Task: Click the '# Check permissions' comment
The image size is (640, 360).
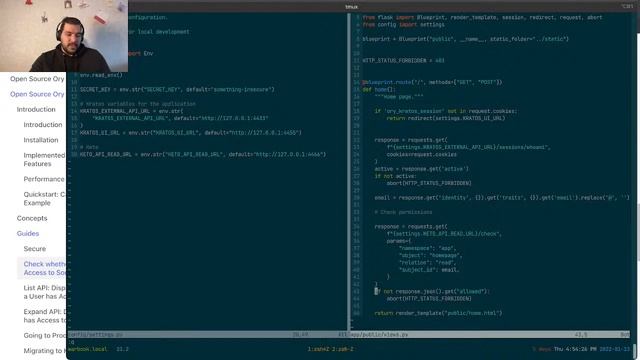Action: tap(403, 212)
